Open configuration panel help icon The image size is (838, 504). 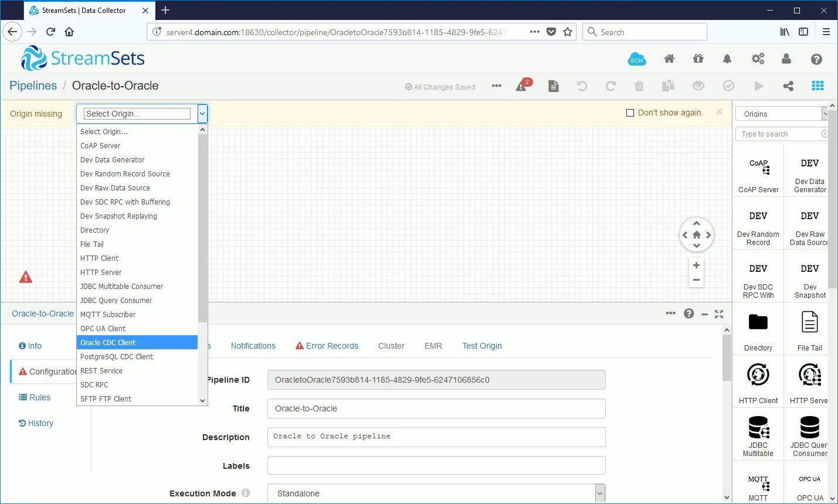[x=689, y=314]
